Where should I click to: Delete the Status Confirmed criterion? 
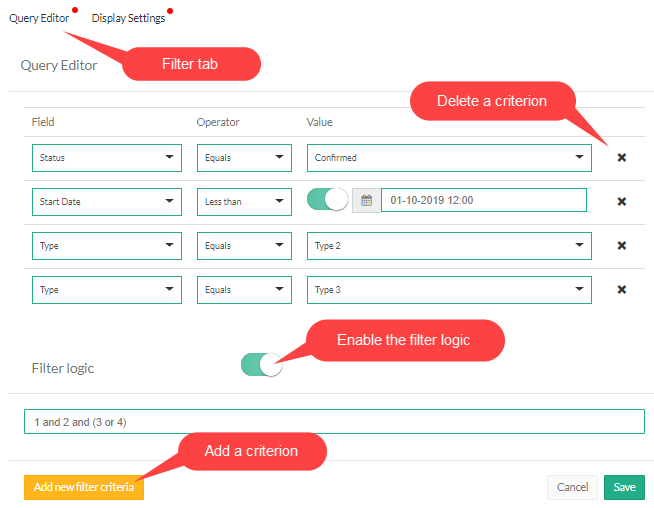[621, 158]
